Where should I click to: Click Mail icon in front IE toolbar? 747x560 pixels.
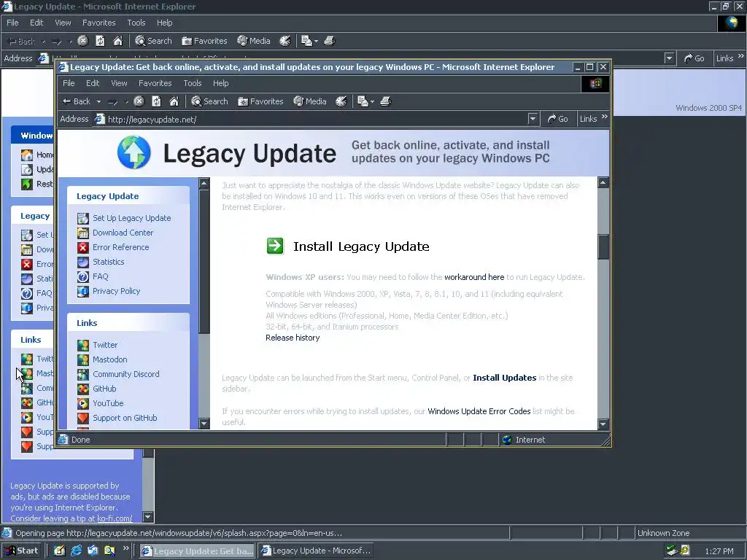[363, 101]
